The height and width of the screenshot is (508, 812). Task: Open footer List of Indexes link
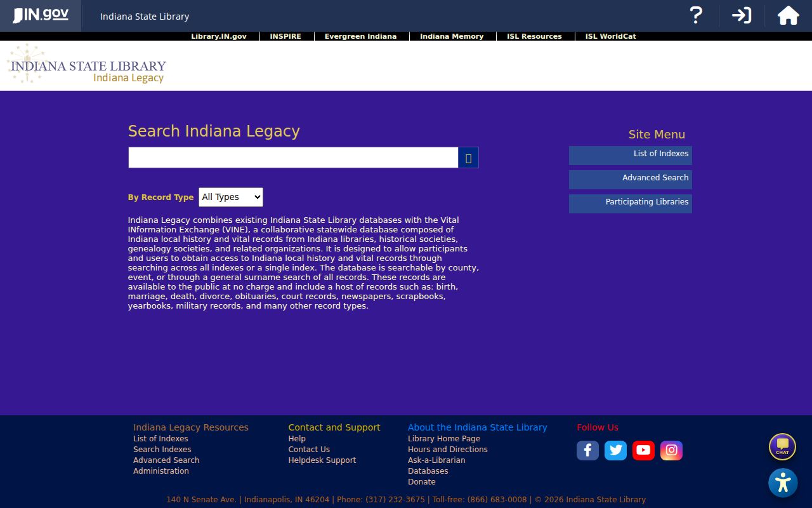point(160,439)
